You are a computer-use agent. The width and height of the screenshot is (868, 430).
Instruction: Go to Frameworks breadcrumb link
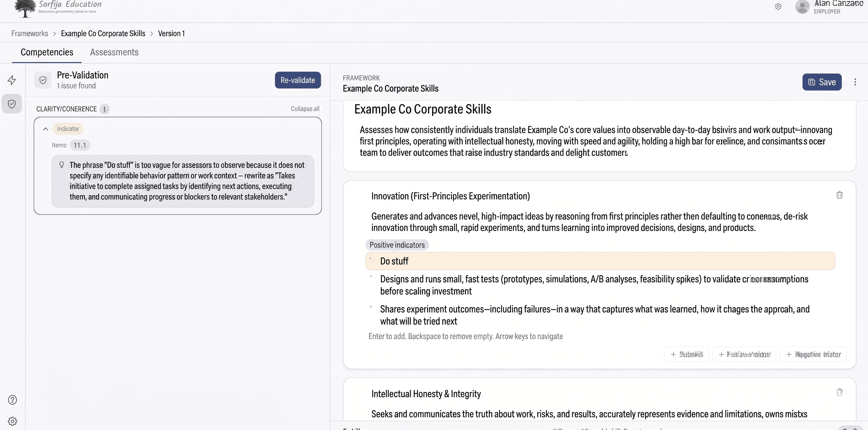coord(30,34)
